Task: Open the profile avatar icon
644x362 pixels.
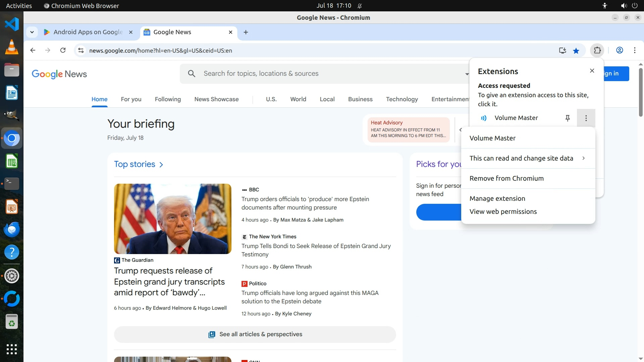Action: point(620,50)
